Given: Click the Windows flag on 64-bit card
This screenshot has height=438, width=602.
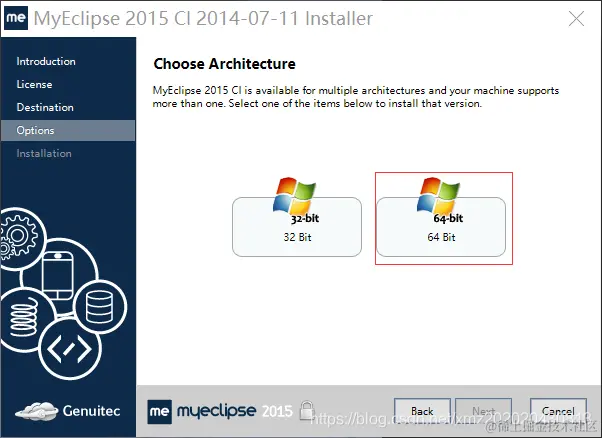Looking at the screenshot, I should click(x=438, y=196).
